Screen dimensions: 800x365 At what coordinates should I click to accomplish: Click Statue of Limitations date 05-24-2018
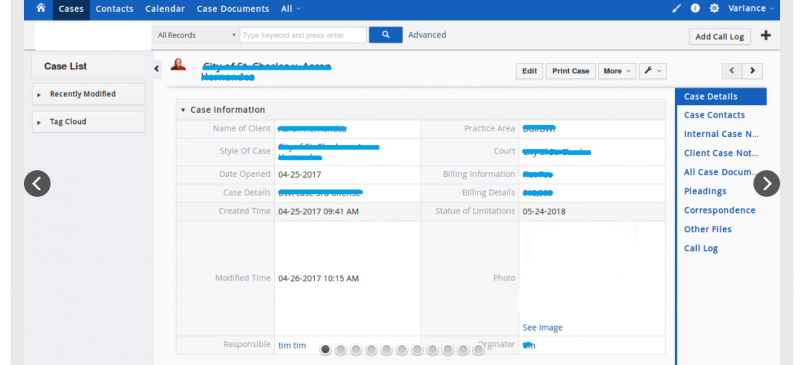[544, 211]
